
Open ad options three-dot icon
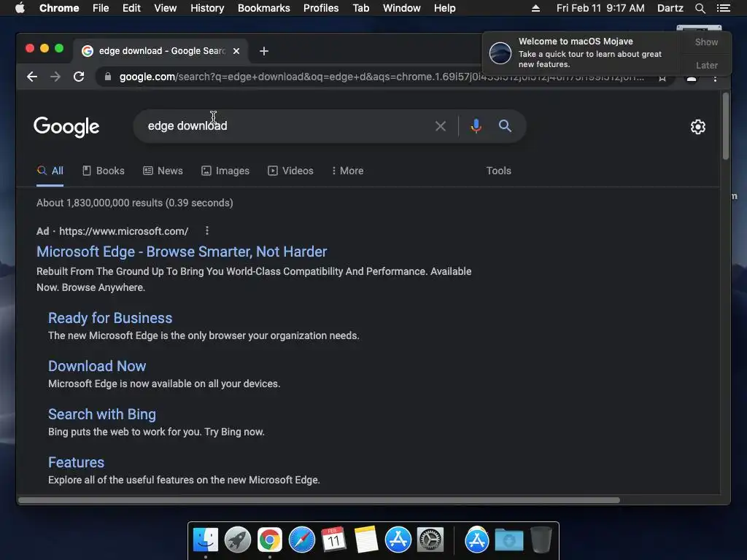click(x=206, y=231)
